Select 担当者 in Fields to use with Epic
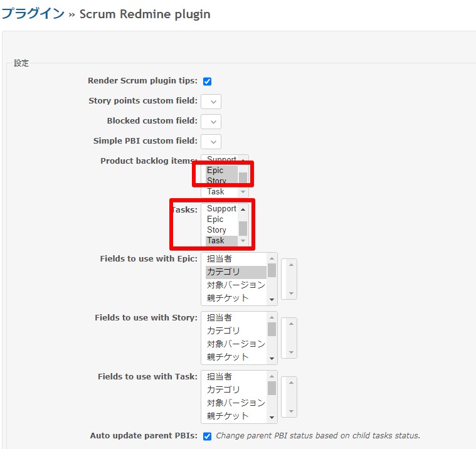This screenshot has width=476, height=449. [x=236, y=259]
